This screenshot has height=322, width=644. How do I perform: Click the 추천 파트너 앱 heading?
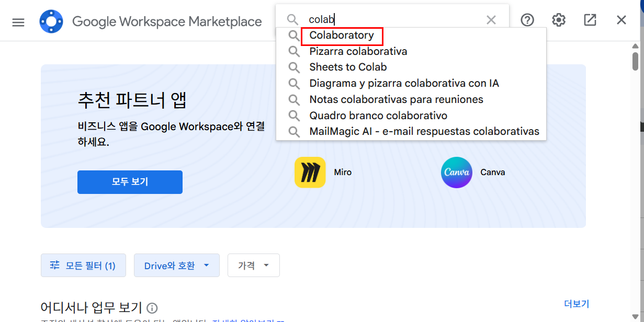pyautogui.click(x=132, y=100)
